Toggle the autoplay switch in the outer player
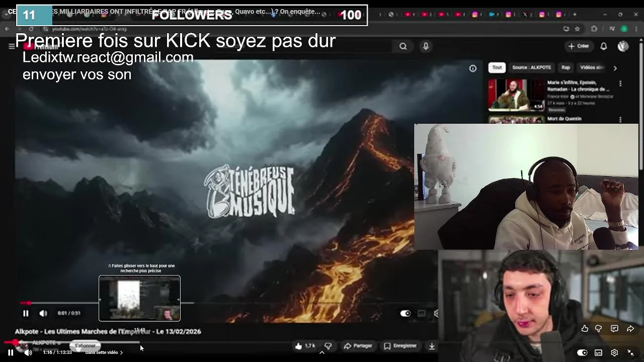The width and height of the screenshot is (644, 362). point(582,352)
